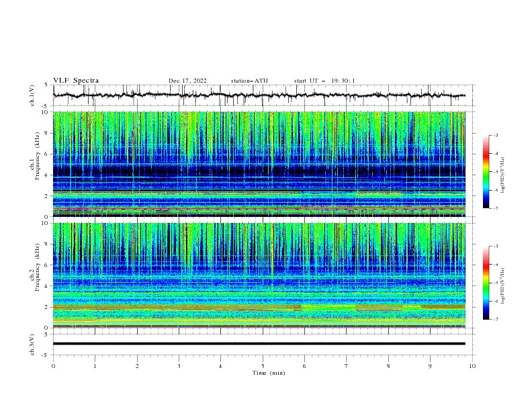Click the ch.1 log(PSD) color bar
Screen dimensions: 532x411
486,172
